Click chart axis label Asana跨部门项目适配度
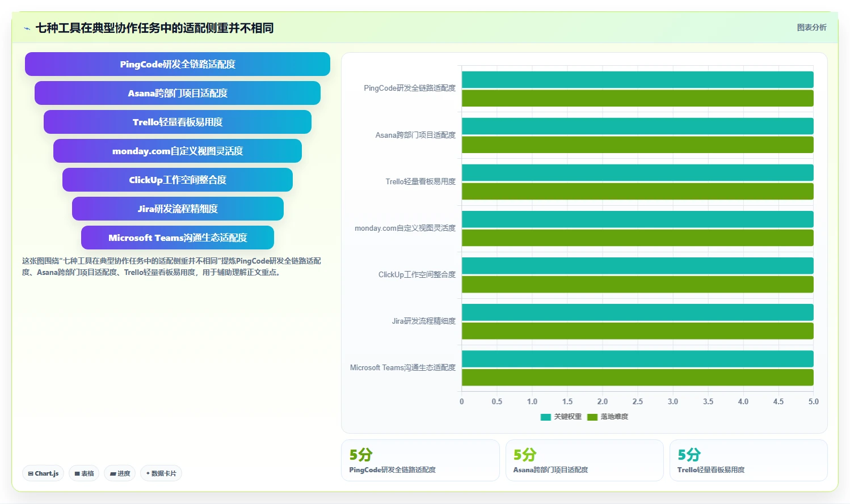 415,135
